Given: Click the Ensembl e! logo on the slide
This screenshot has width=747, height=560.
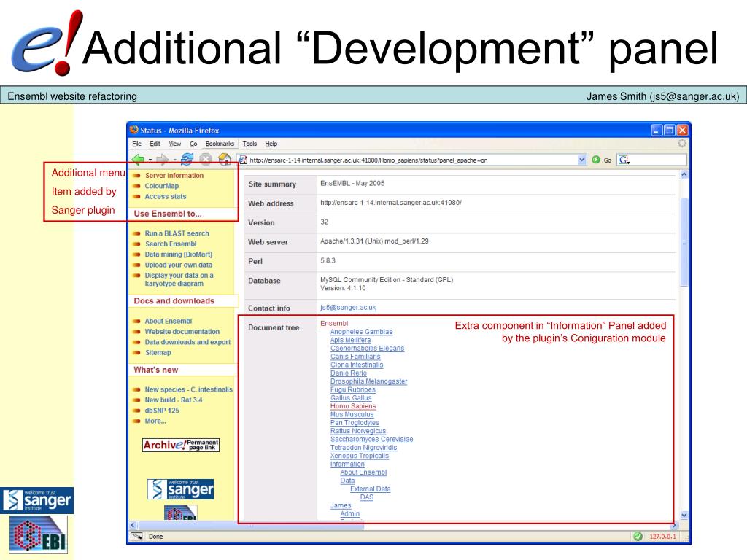Looking at the screenshot, I should coord(47,43).
